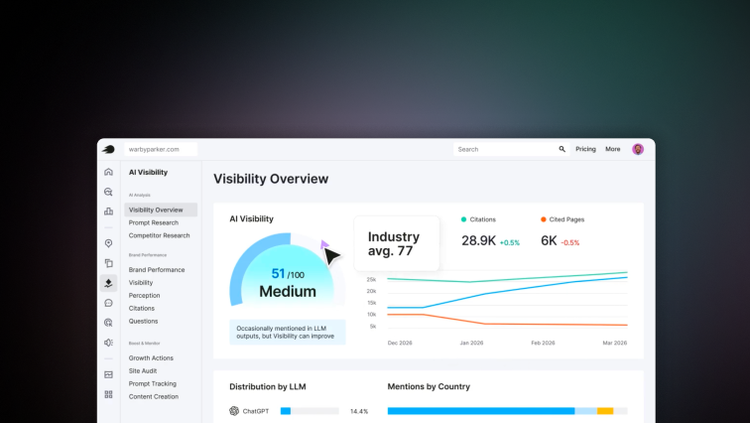Click the domain field showing warbyparker.com
750x423 pixels.
pyautogui.click(x=161, y=149)
